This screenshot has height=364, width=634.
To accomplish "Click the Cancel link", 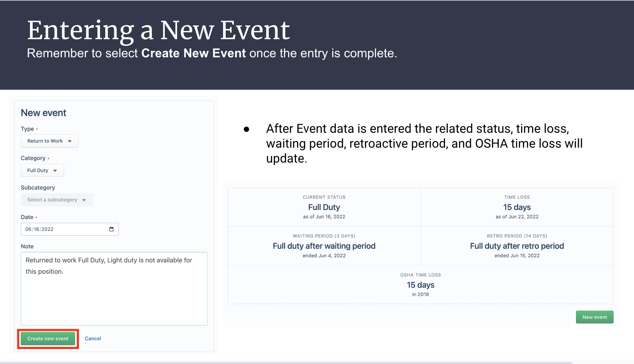I will pyautogui.click(x=93, y=338).
